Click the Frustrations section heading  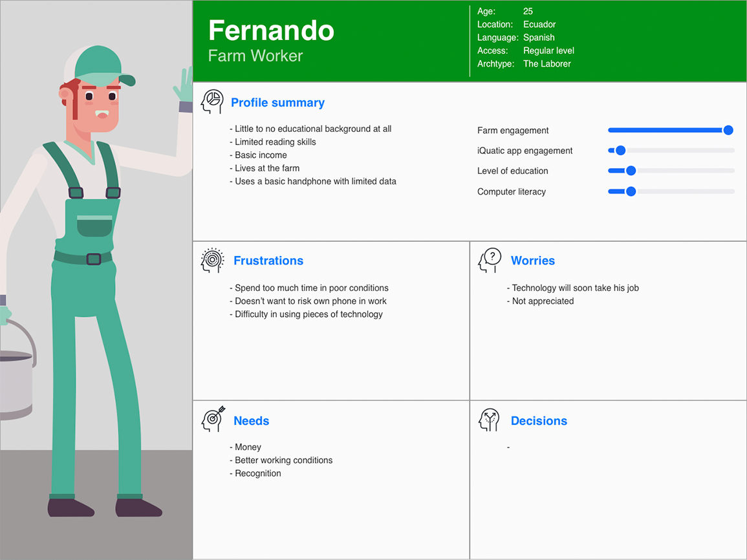click(268, 261)
